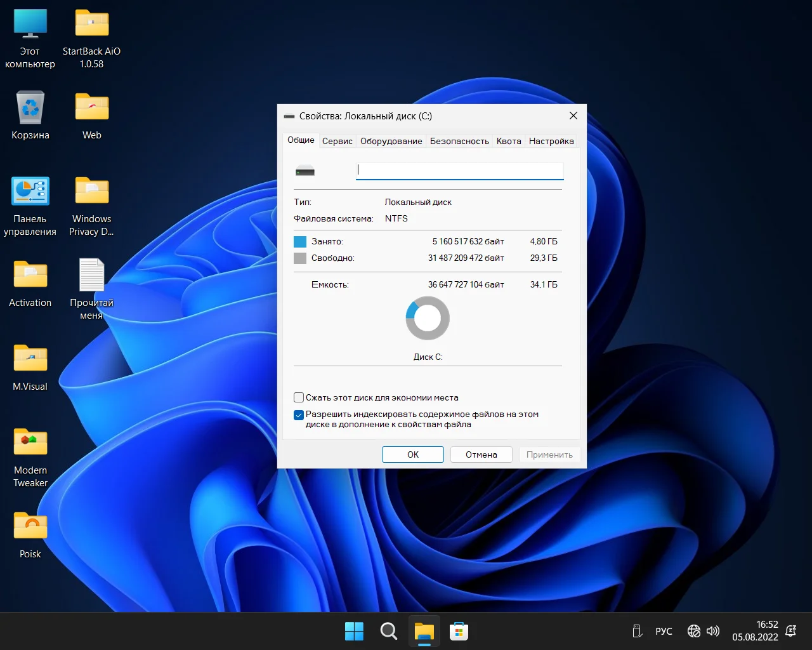Click the 36 647 727 104 байт value
This screenshot has width=812, height=650.
point(466,285)
